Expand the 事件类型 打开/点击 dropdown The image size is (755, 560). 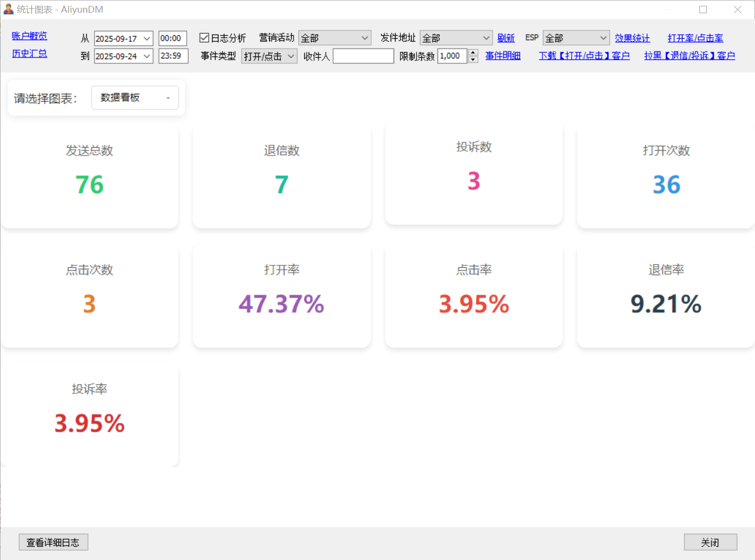[291, 56]
